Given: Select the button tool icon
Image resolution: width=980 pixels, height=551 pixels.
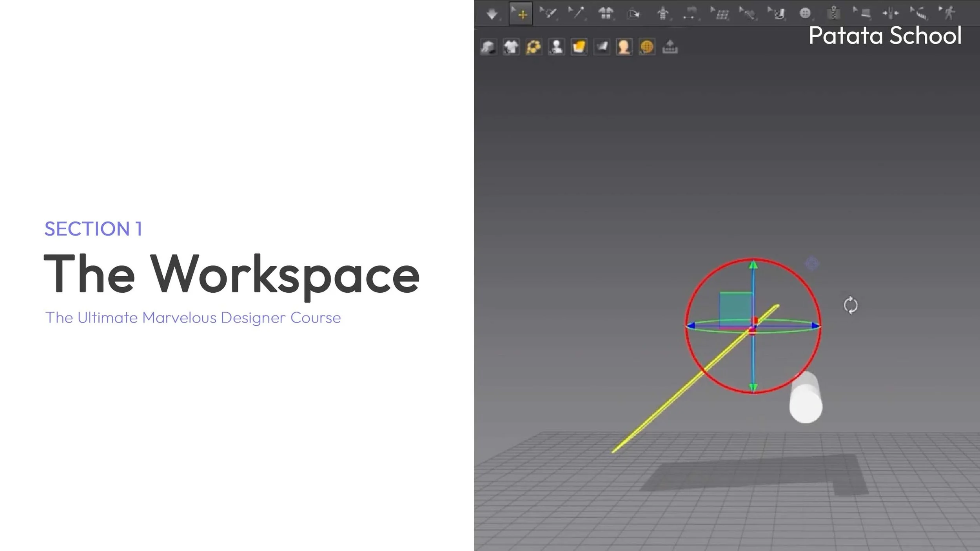Looking at the screenshot, I should point(805,13).
